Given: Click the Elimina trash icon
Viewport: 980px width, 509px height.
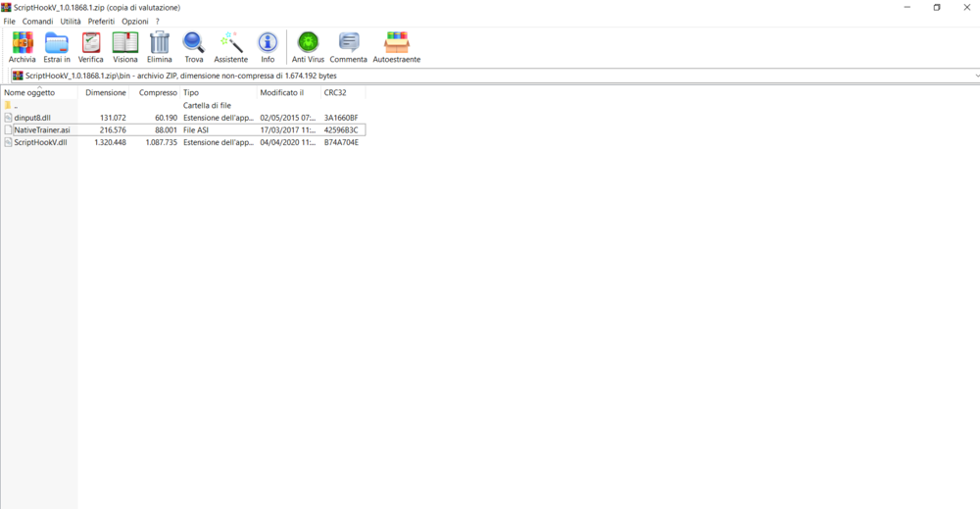Looking at the screenshot, I should (160, 47).
